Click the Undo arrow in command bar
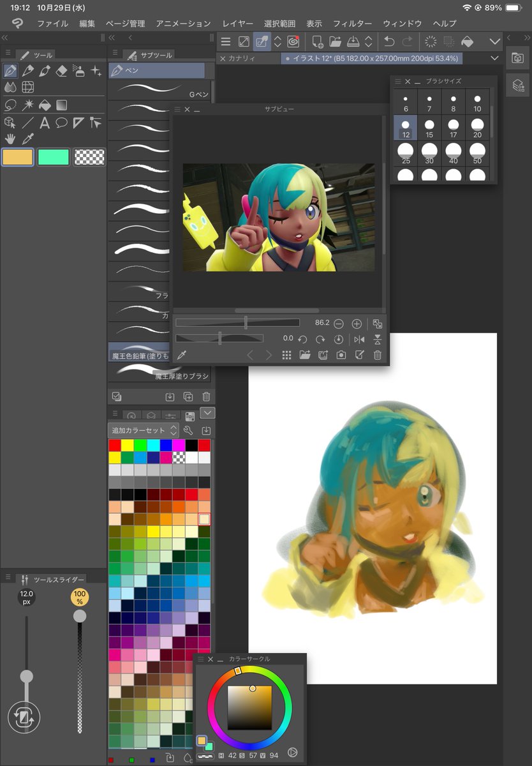Screen dimensions: 532x766 point(389,41)
